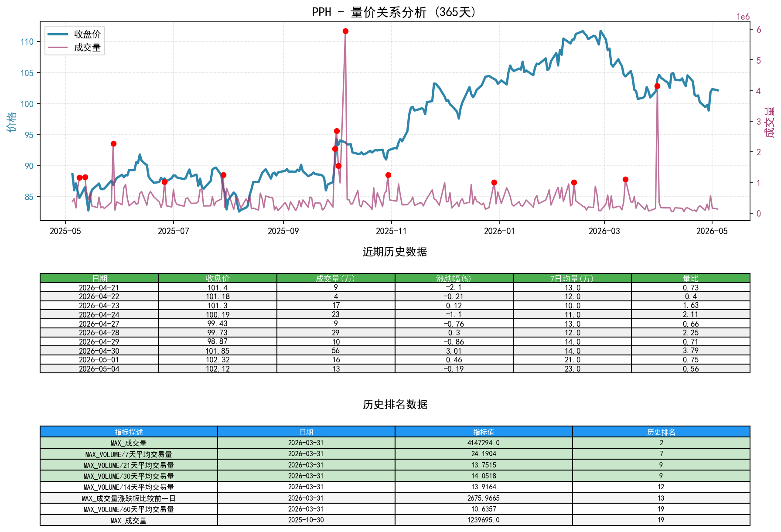Click the 1239695.0 indicator value cell

484,520
